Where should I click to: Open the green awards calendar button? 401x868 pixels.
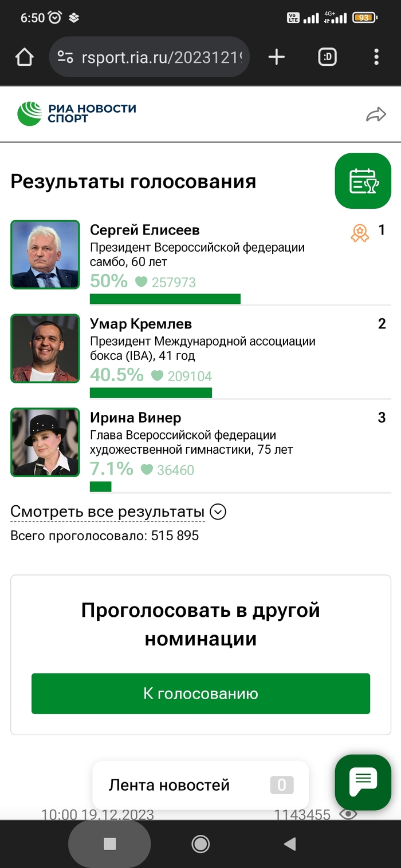[x=363, y=181]
